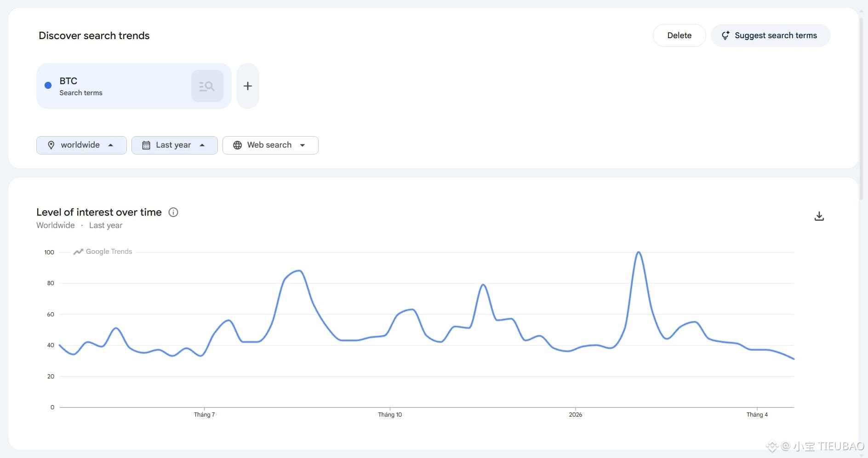Click the Tháng 10 axis marker
The height and width of the screenshot is (458, 868).
(390, 414)
